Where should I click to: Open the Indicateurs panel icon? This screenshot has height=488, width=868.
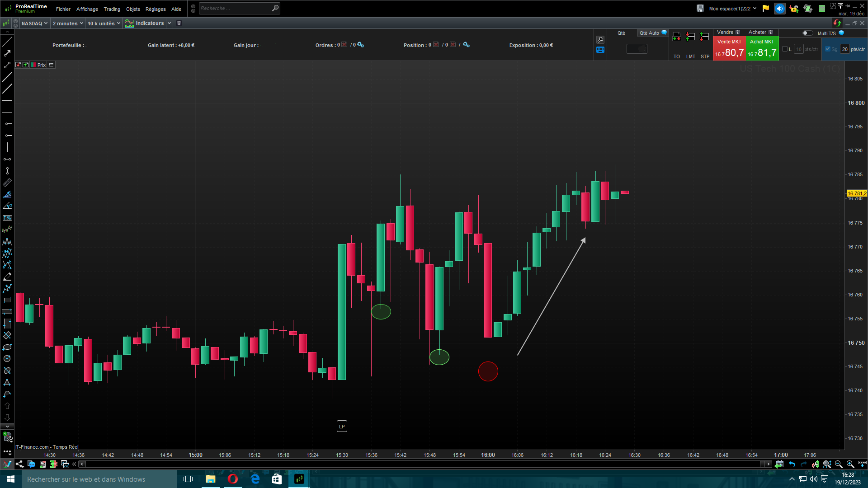130,23
